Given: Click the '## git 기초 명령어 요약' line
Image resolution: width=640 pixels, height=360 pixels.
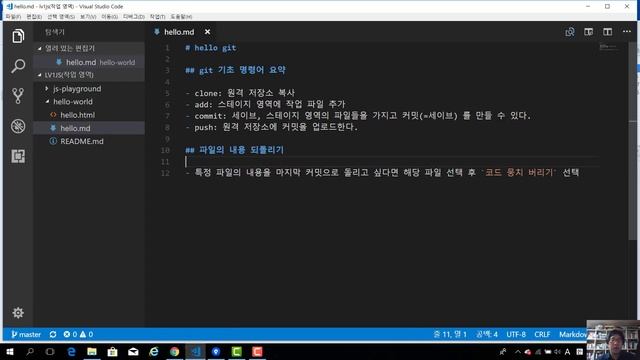Looking at the screenshot, I should [236, 70].
